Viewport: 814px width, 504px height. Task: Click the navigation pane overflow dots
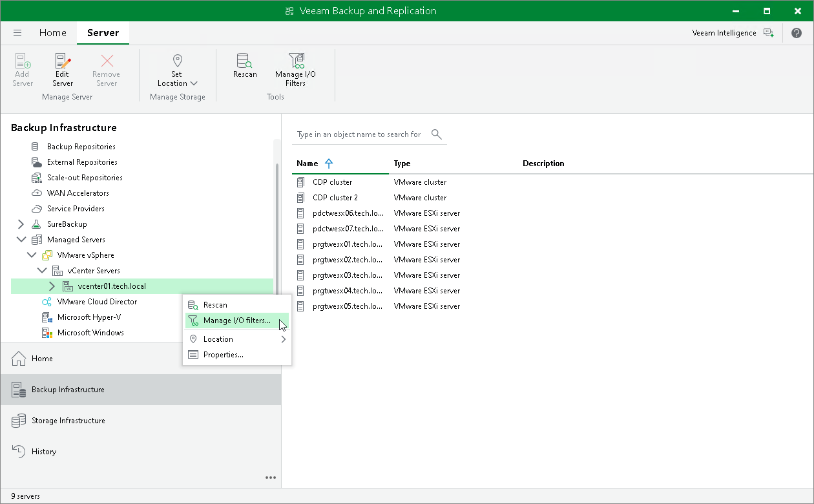coord(271,478)
